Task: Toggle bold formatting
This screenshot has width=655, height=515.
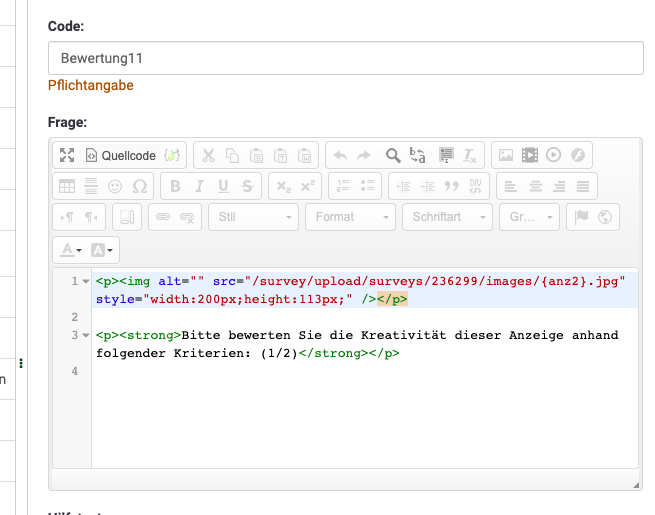Action: click(175, 186)
